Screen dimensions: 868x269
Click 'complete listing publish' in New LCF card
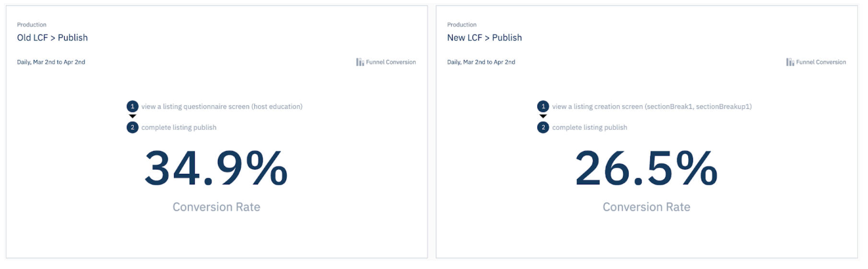[x=589, y=127]
